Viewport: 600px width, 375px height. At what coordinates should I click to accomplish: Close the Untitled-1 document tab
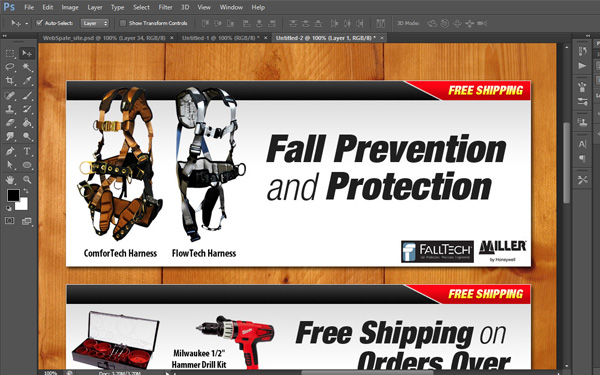pos(266,38)
